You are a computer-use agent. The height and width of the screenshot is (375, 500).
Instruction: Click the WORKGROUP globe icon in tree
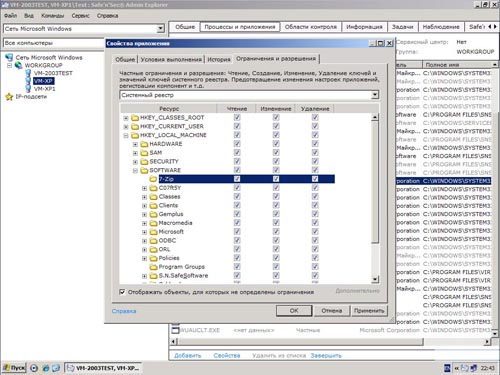[x=19, y=65]
